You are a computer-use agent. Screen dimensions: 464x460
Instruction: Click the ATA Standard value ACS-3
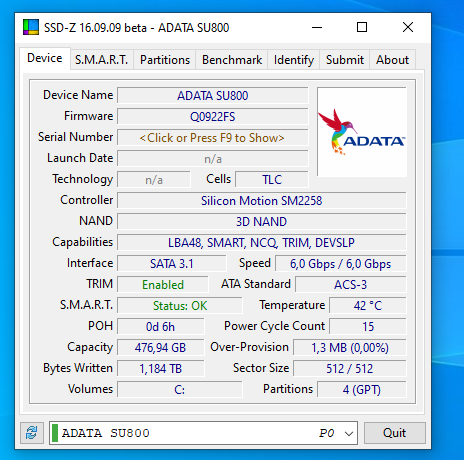click(x=351, y=285)
